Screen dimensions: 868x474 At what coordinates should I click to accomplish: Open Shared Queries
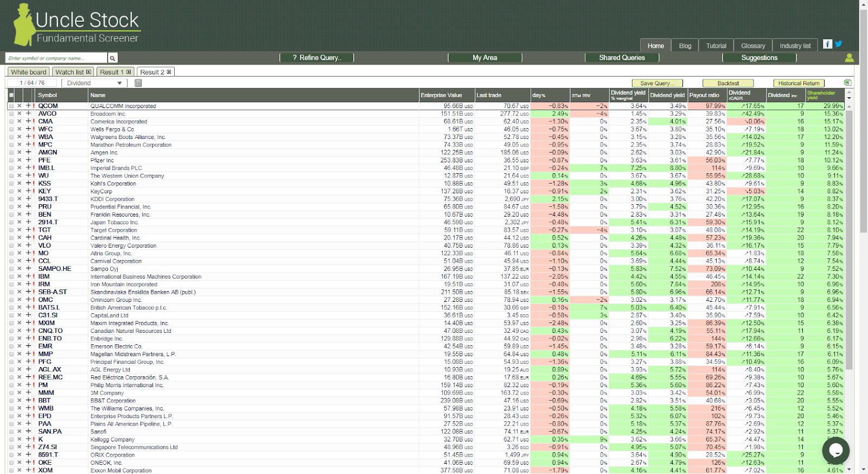click(x=622, y=58)
